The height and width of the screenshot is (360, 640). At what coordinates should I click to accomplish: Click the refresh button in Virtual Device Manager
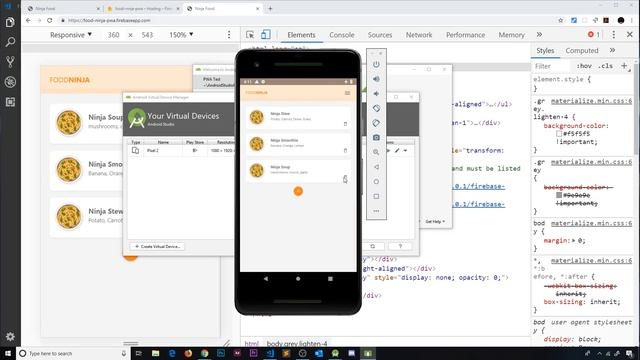373,246
